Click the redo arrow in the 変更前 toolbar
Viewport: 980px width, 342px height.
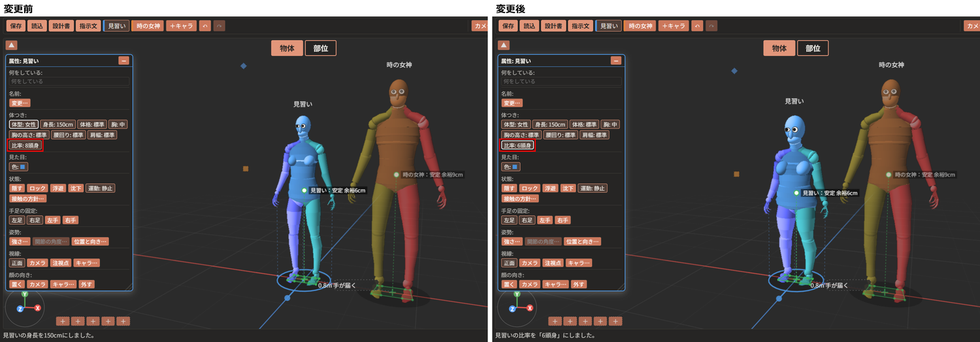(x=220, y=26)
